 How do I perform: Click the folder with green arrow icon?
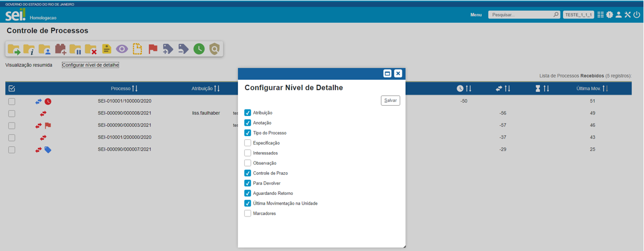click(14, 49)
